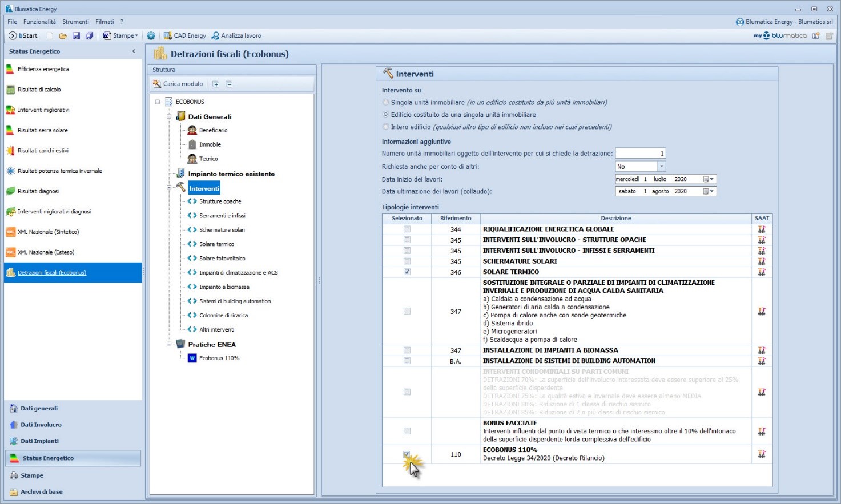Click SAAT icon for Solare Termico row

[762, 272]
